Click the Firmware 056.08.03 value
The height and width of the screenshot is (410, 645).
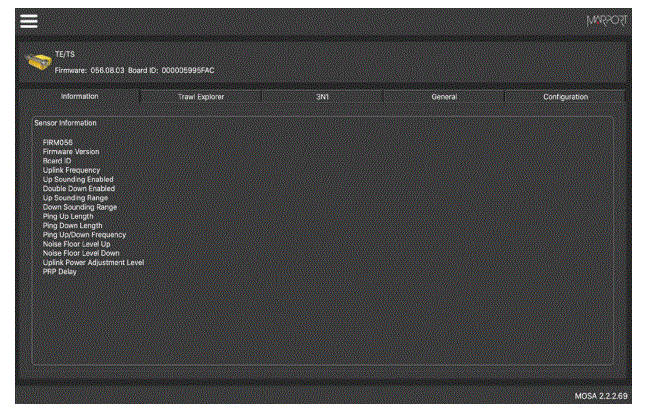(x=107, y=70)
